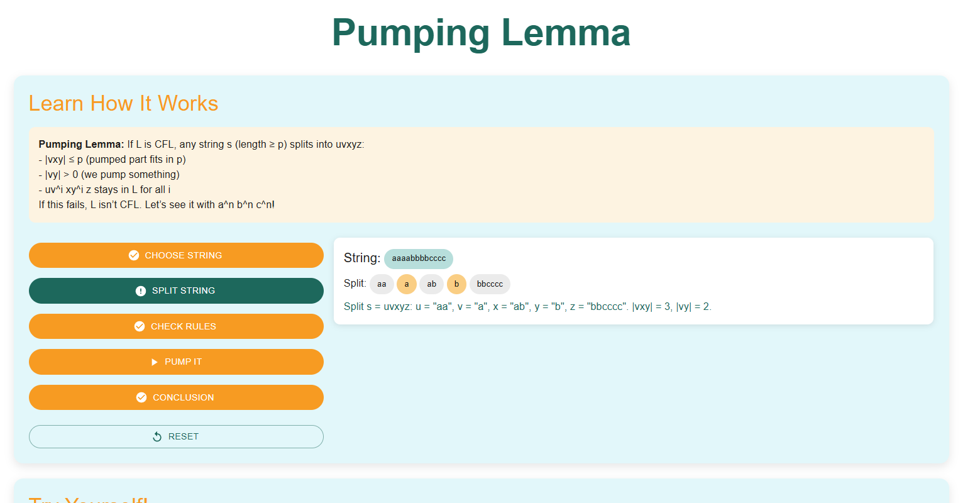Click the checkmark icon on Conclusion
This screenshot has height=503, width=980.
(x=141, y=397)
